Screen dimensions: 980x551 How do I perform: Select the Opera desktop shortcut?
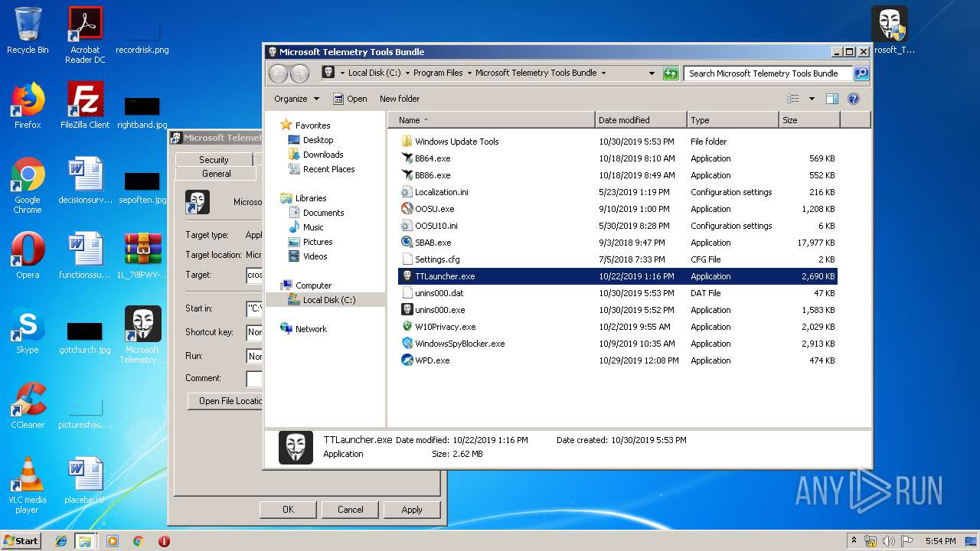pyautogui.click(x=28, y=256)
